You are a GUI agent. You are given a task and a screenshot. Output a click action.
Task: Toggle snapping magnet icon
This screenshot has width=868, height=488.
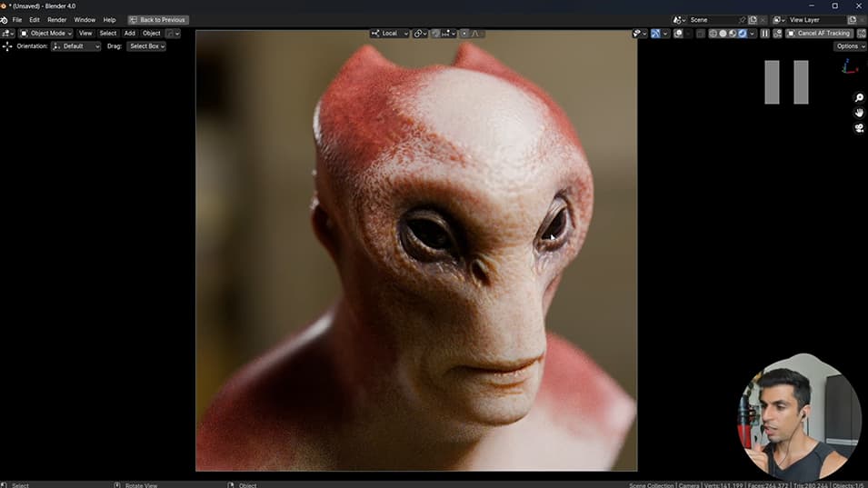click(x=435, y=34)
